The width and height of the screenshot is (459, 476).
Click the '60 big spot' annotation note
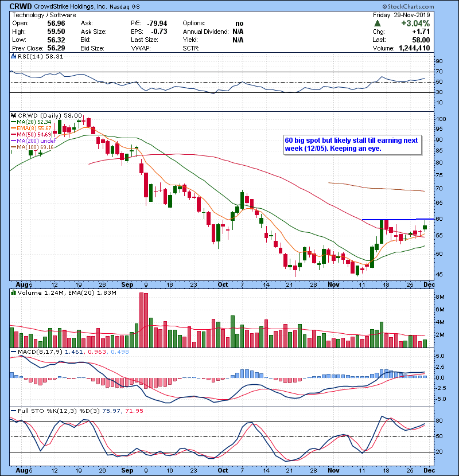pos(352,145)
